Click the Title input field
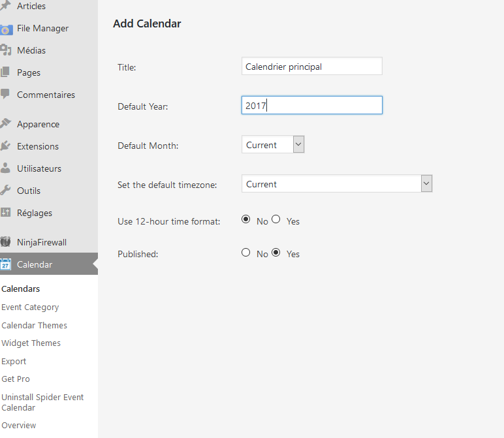504x438 pixels. (x=312, y=66)
